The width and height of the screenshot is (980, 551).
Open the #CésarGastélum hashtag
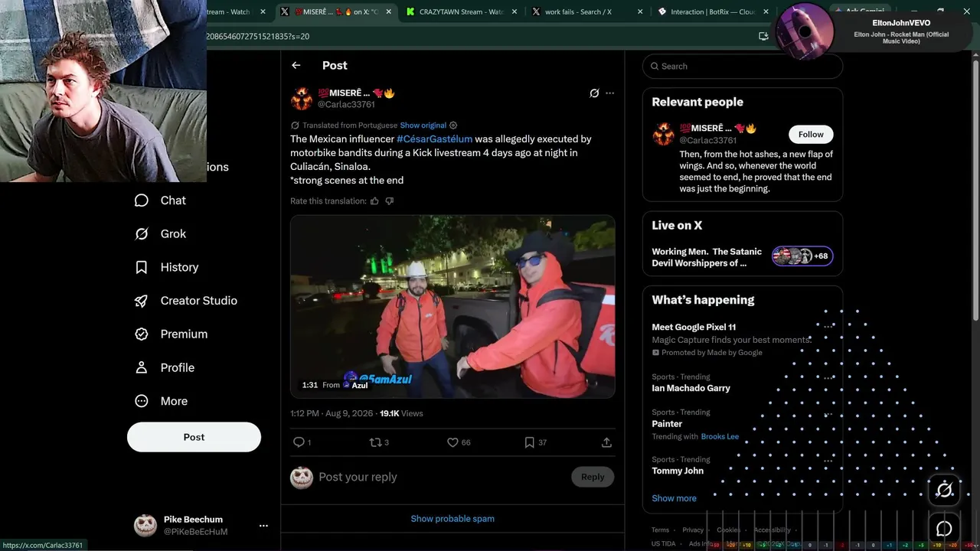pos(434,139)
